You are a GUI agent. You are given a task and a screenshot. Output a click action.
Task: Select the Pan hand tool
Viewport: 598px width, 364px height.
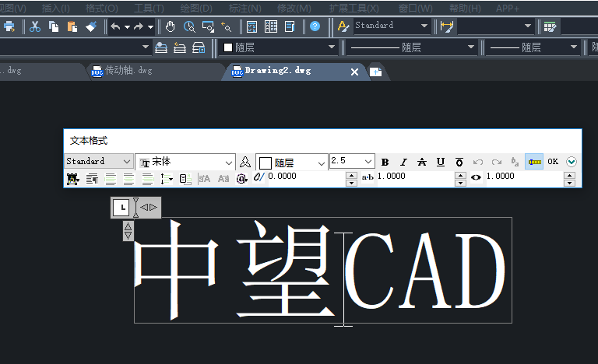[170, 26]
